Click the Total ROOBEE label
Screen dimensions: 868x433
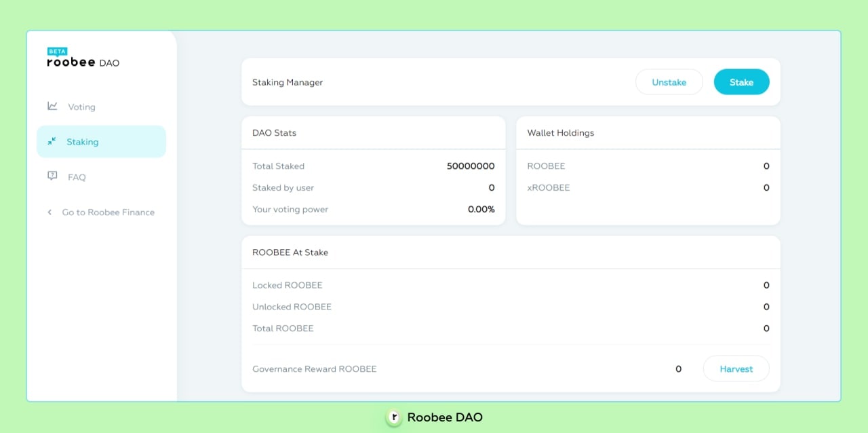283,328
